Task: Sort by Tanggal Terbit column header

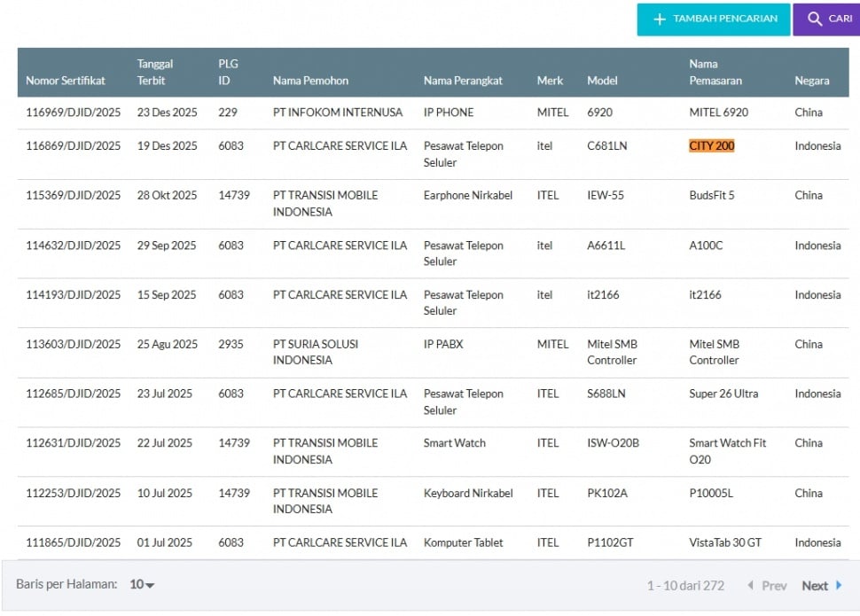Action: tap(155, 72)
